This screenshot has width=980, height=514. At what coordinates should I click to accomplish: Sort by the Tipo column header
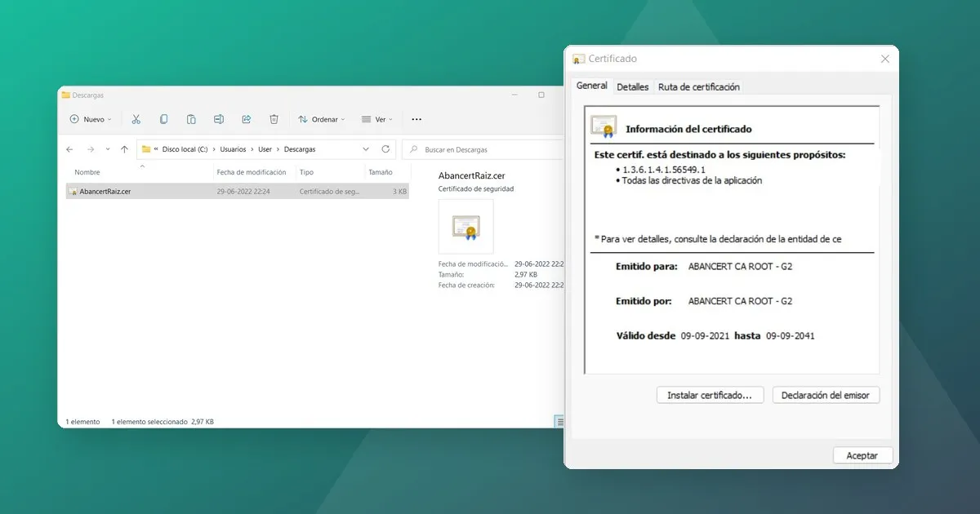(306, 172)
